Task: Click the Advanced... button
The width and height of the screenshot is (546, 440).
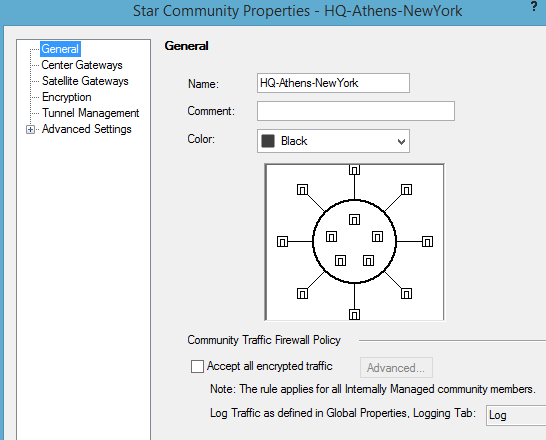Action: [x=396, y=368]
